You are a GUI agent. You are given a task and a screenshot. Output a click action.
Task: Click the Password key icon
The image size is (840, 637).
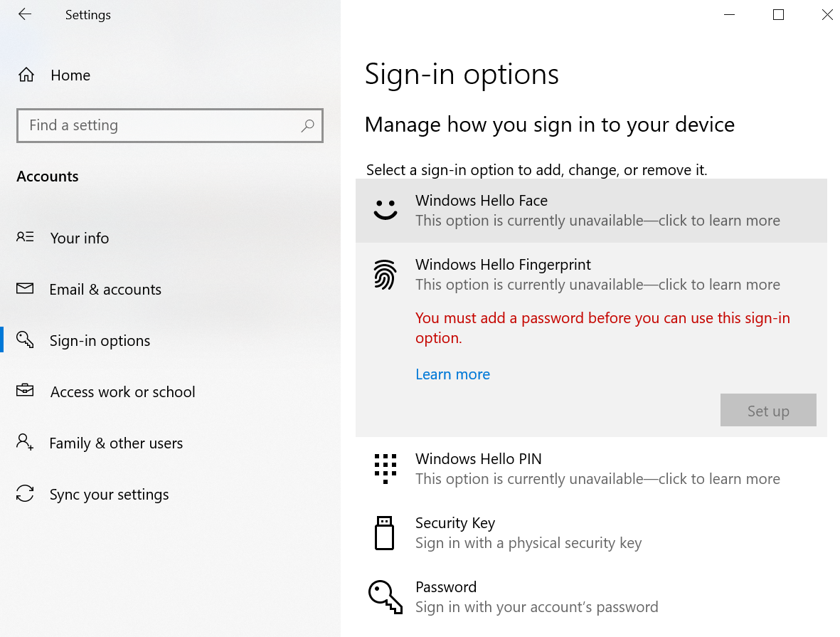(x=386, y=596)
